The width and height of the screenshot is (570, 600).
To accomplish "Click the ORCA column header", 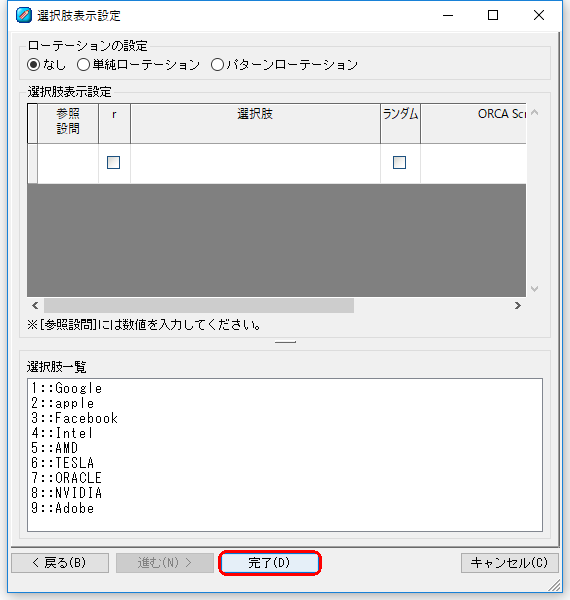I will [x=473, y=123].
